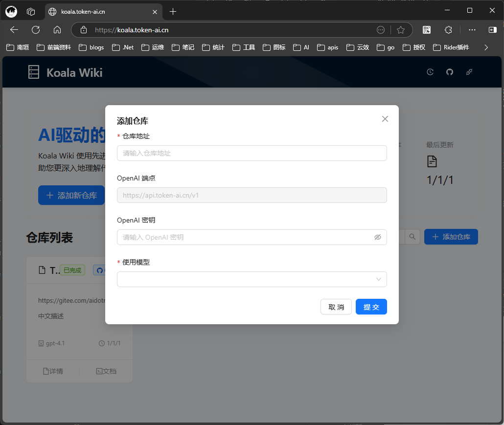The width and height of the screenshot is (504, 425).
Task: Focus the OpenAI 密钥 input field
Action: pyautogui.click(x=245, y=237)
